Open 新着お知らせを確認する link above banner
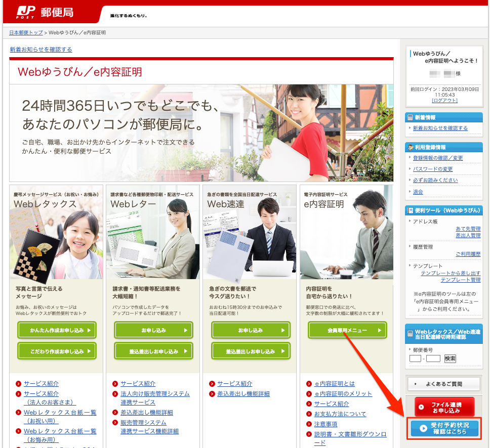The image size is (490, 448). tap(41, 50)
